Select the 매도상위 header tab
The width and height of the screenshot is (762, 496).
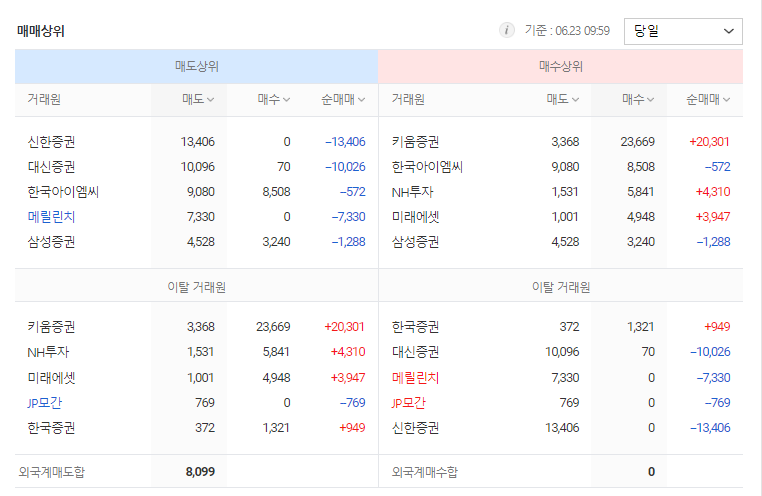click(x=196, y=67)
